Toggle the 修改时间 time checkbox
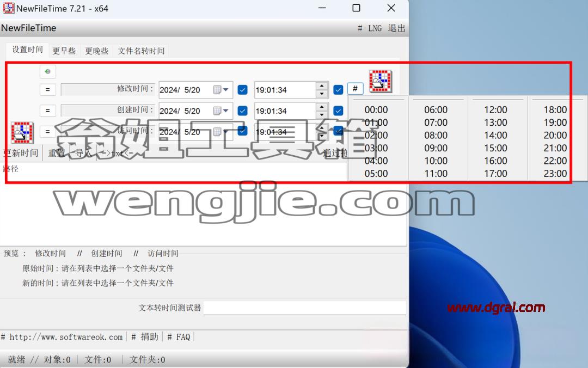Screen dimensions: 588x368 [x=338, y=90]
